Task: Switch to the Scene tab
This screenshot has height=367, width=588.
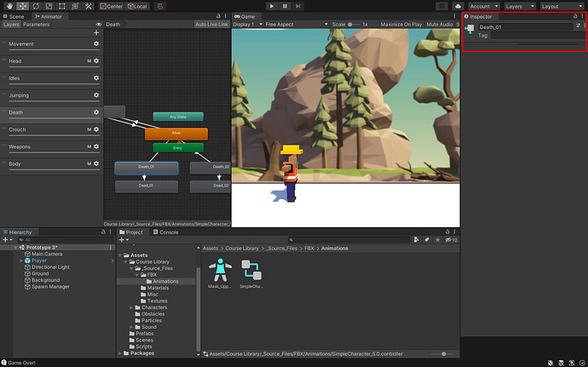Action: tap(14, 16)
